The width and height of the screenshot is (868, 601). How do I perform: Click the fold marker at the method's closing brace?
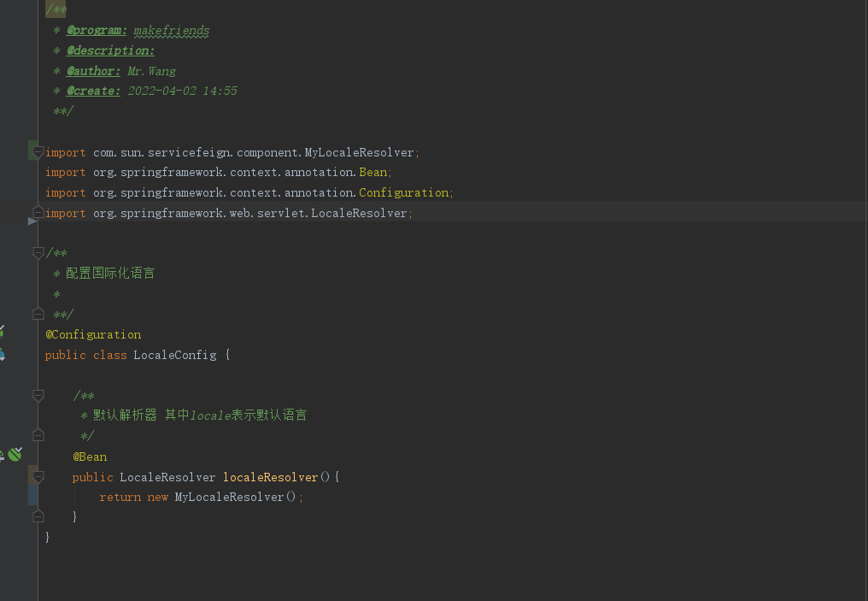38,516
